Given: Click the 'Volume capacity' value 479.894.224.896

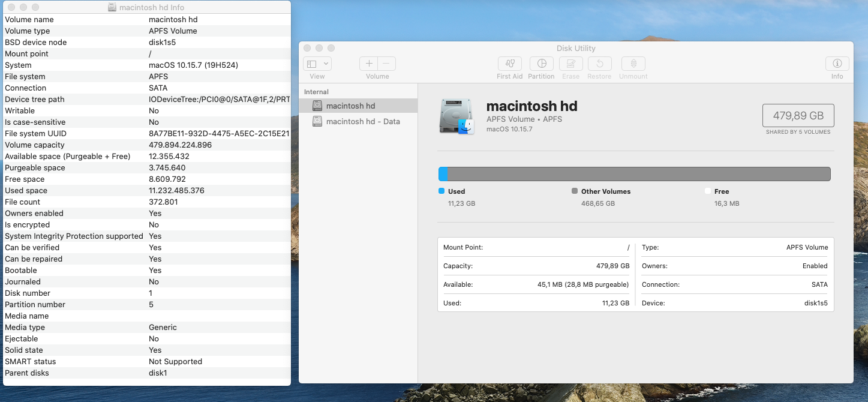Looking at the screenshot, I should [x=180, y=145].
